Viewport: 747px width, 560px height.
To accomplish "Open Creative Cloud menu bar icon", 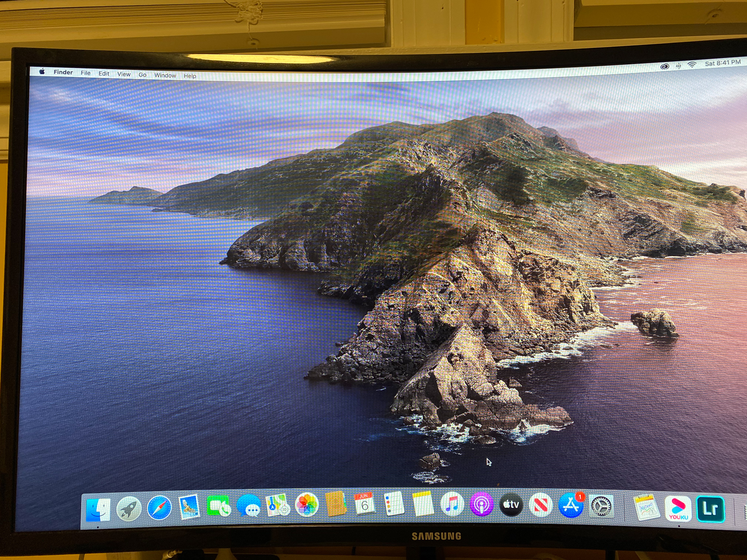I will tap(665, 66).
